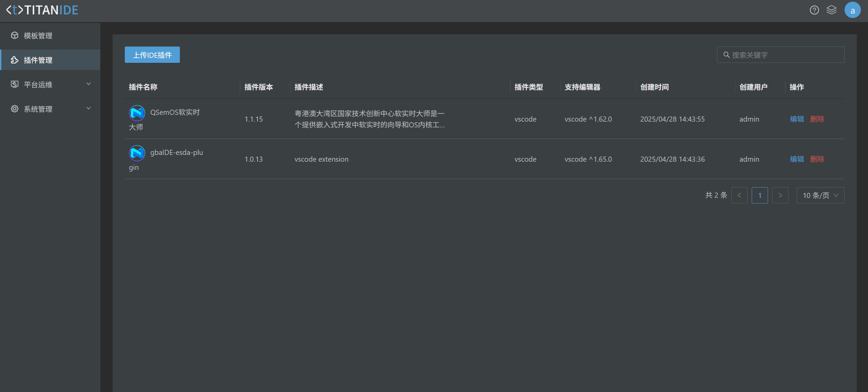Select 插件管理 in the sidebar
Viewport: 868px width, 392px height.
point(38,60)
